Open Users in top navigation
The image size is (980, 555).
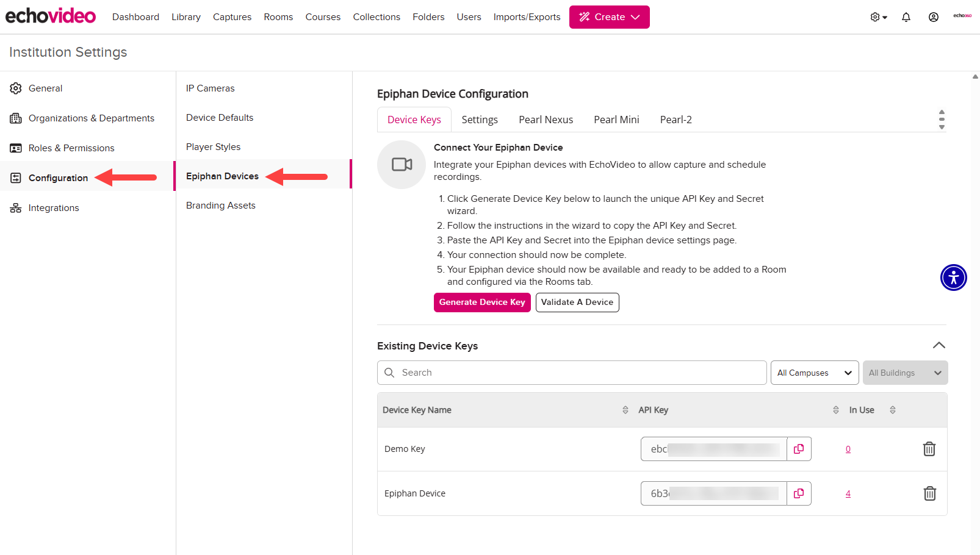(469, 17)
